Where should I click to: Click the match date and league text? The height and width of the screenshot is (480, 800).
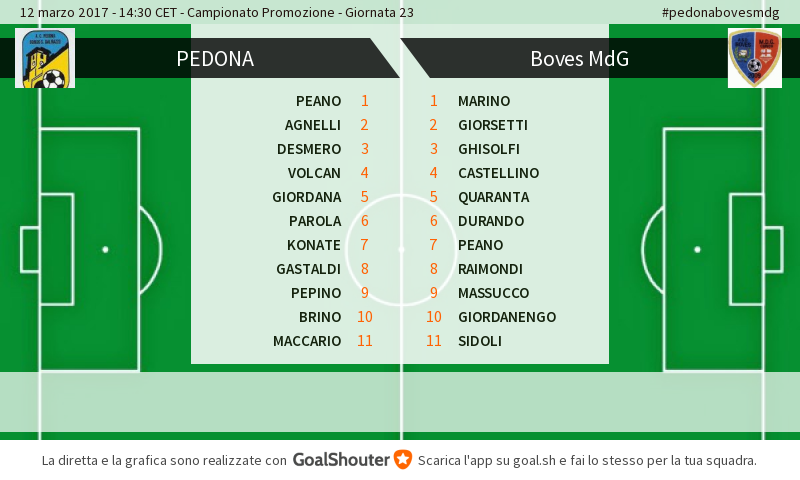point(217,12)
